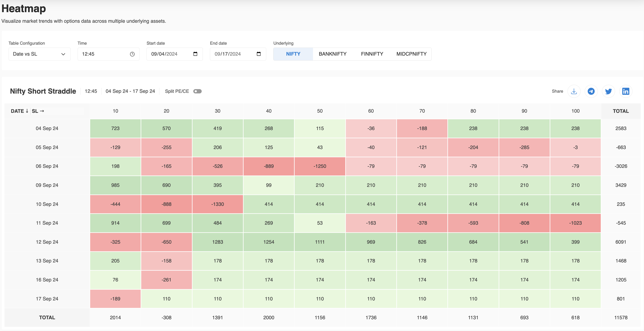This screenshot has height=331, width=644.
Task: Click the cell showing 723
Action: pyautogui.click(x=115, y=128)
